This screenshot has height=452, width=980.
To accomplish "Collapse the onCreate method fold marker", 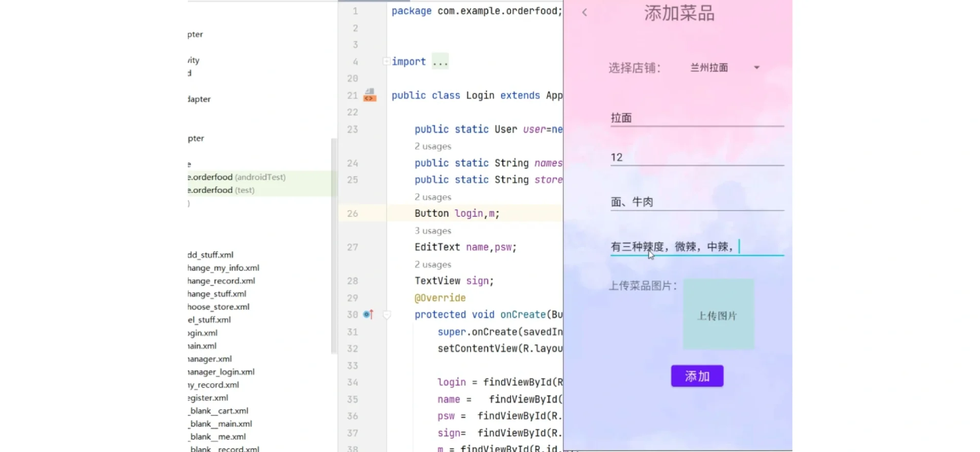I will (387, 315).
